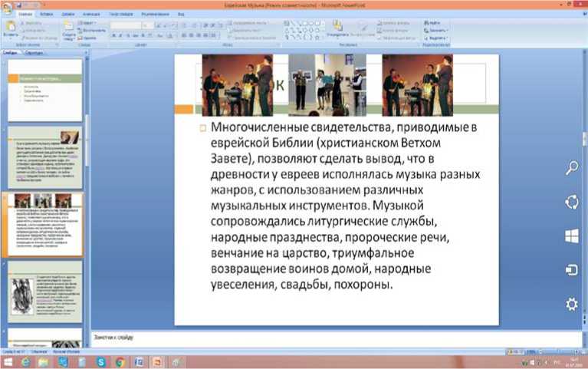Open Skype from the taskbar

point(101,362)
